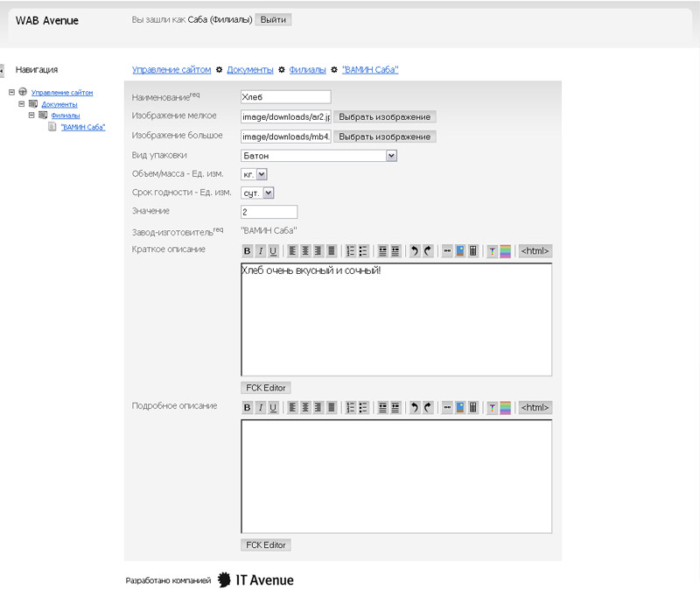Center align text in the Краткое описание toolbar

click(x=305, y=251)
